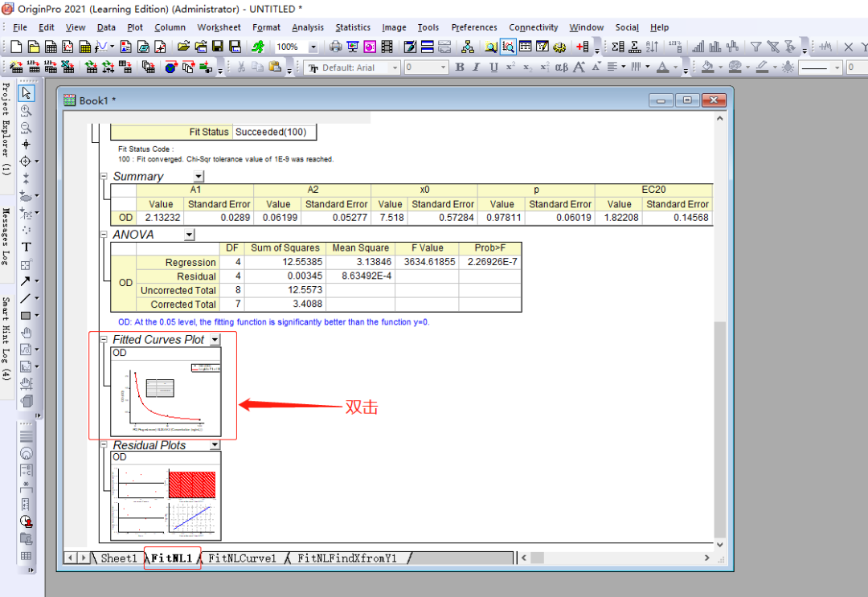Select the Arrow drawing tool
The height and width of the screenshot is (597, 868).
pyautogui.click(x=25, y=281)
